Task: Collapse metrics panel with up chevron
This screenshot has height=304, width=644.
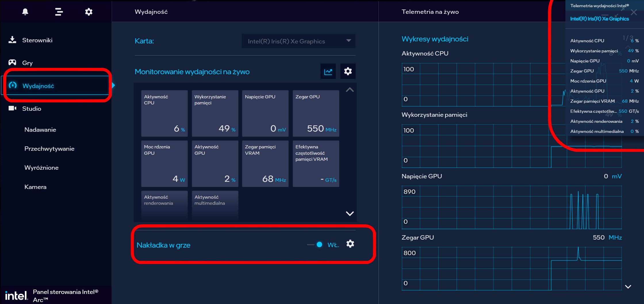Action: click(x=350, y=90)
